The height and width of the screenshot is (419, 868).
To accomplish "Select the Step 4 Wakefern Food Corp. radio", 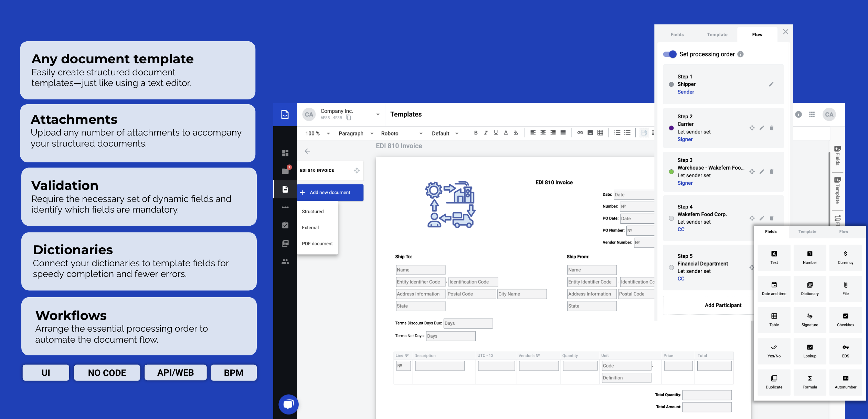I will (671, 218).
